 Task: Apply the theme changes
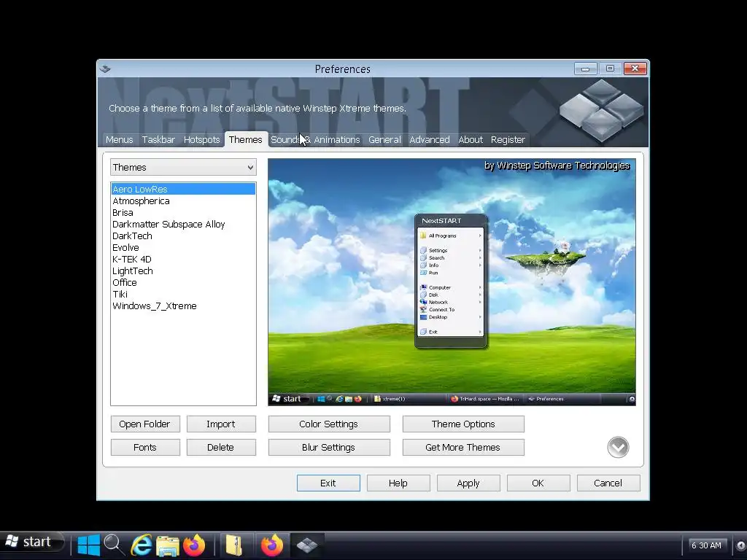468,483
